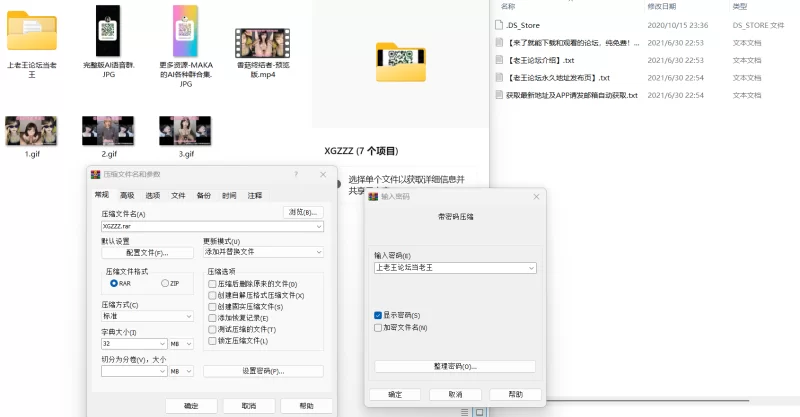Enable the 加密文件名 checkbox
The height and width of the screenshot is (417, 800).
tap(378, 327)
